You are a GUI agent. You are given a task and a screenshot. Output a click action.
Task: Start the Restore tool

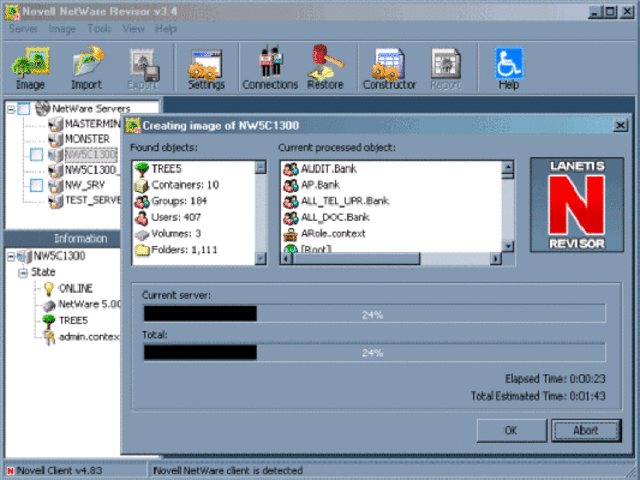325,68
